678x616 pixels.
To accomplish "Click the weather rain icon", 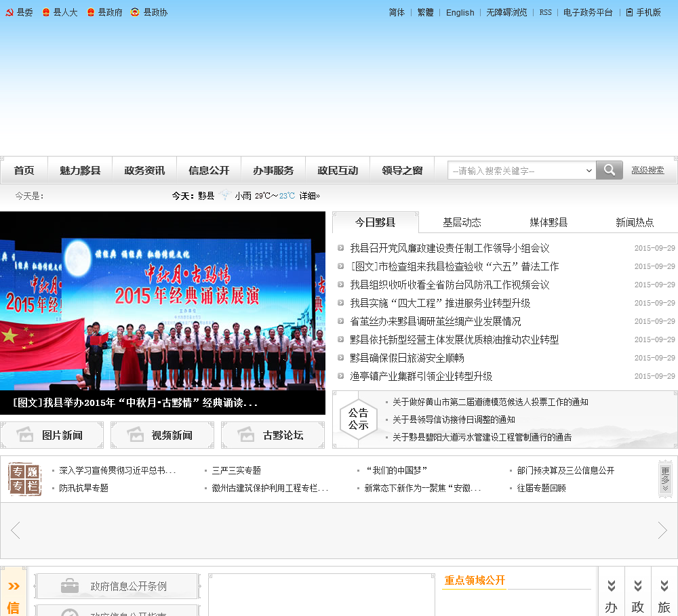I will (225, 195).
